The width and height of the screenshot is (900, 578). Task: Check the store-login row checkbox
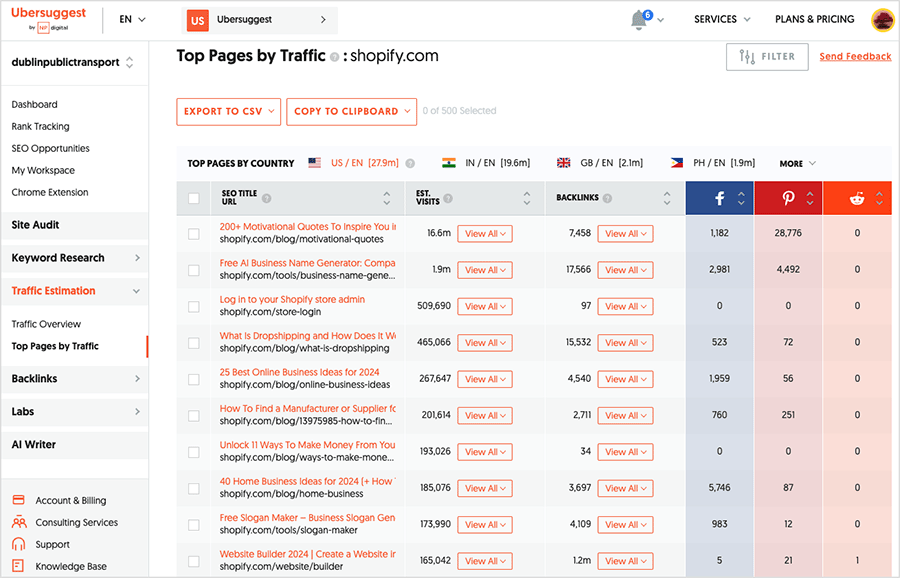(194, 307)
